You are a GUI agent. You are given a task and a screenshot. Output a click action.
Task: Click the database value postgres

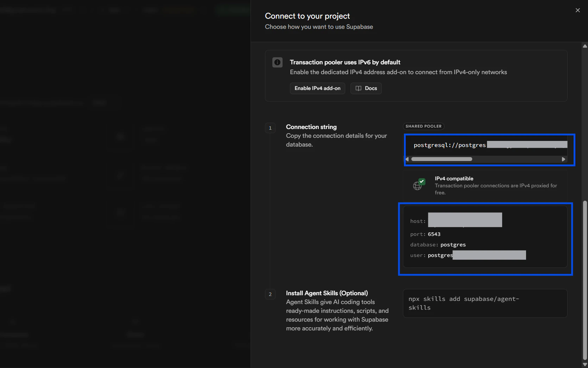[x=453, y=245]
